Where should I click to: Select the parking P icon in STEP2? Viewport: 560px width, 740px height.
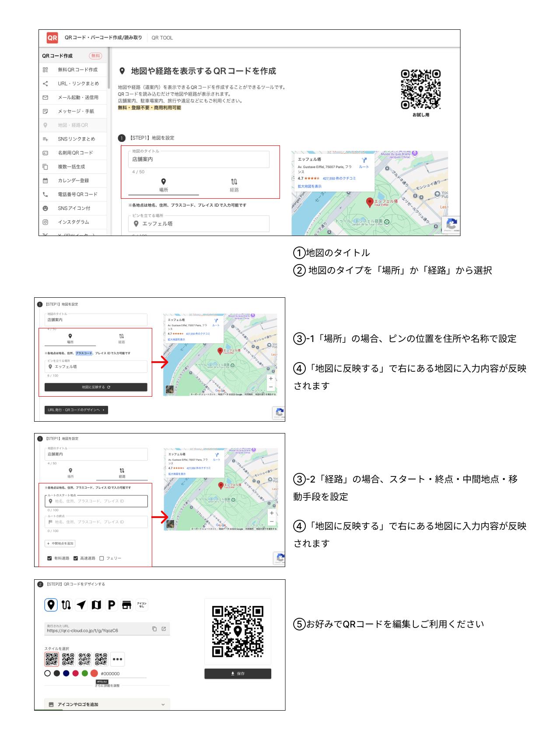coord(112,605)
